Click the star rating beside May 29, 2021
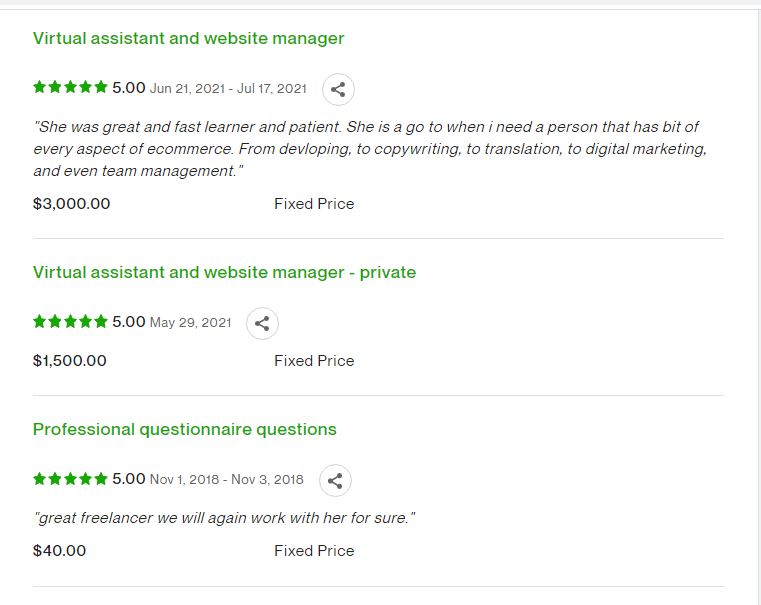761x605 pixels. pyautogui.click(x=70, y=322)
